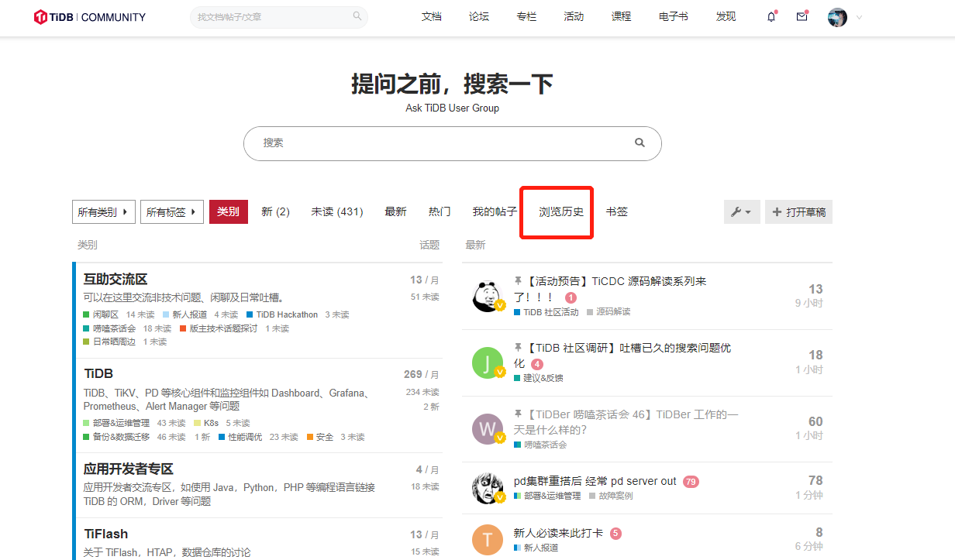The image size is (955, 560).
Task: Click the green J avatar
Action: coord(488,362)
